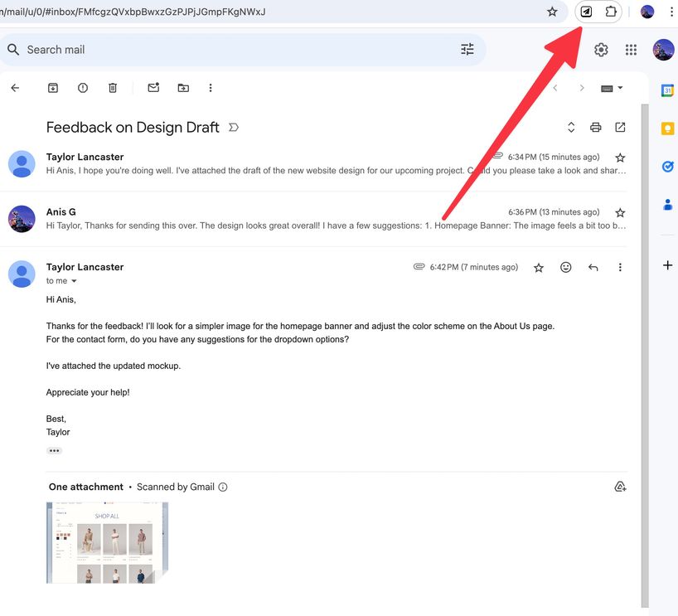The height and width of the screenshot is (616, 678).
Task: Open Google Tasks in the side panel
Action: 667,166
